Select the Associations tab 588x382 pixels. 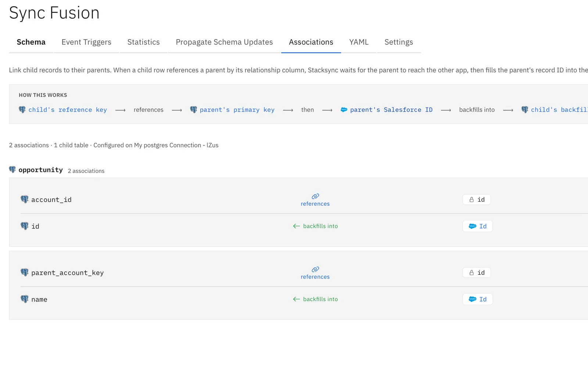[x=311, y=42]
